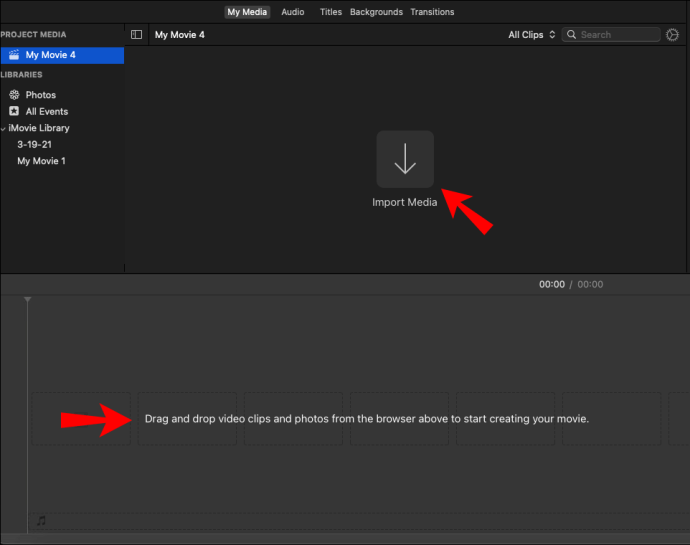690x545 pixels.
Task: Click into the Search field
Action: click(611, 34)
